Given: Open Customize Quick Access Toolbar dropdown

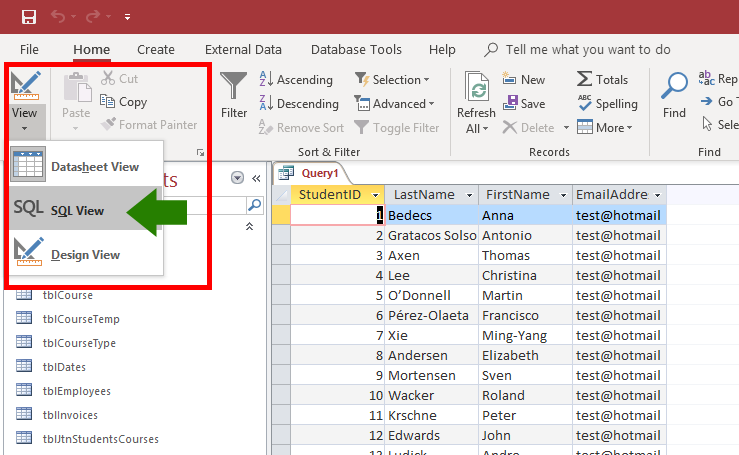Looking at the screenshot, I should [127, 17].
